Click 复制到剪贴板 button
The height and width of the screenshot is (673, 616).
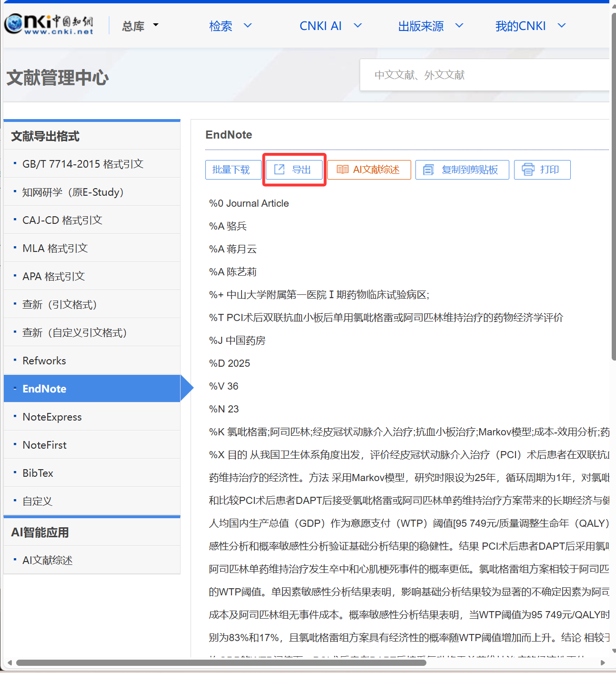pyautogui.click(x=462, y=170)
